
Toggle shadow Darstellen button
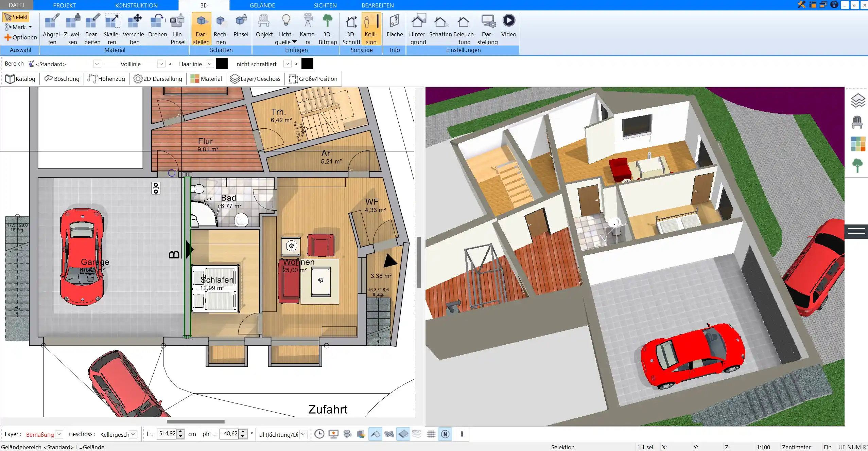[201, 29]
